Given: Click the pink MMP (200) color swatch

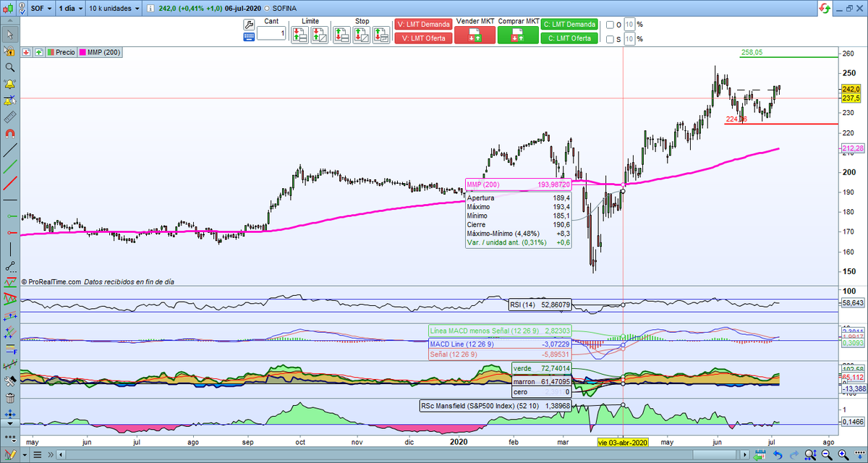Looking at the screenshot, I should pyautogui.click(x=82, y=52).
